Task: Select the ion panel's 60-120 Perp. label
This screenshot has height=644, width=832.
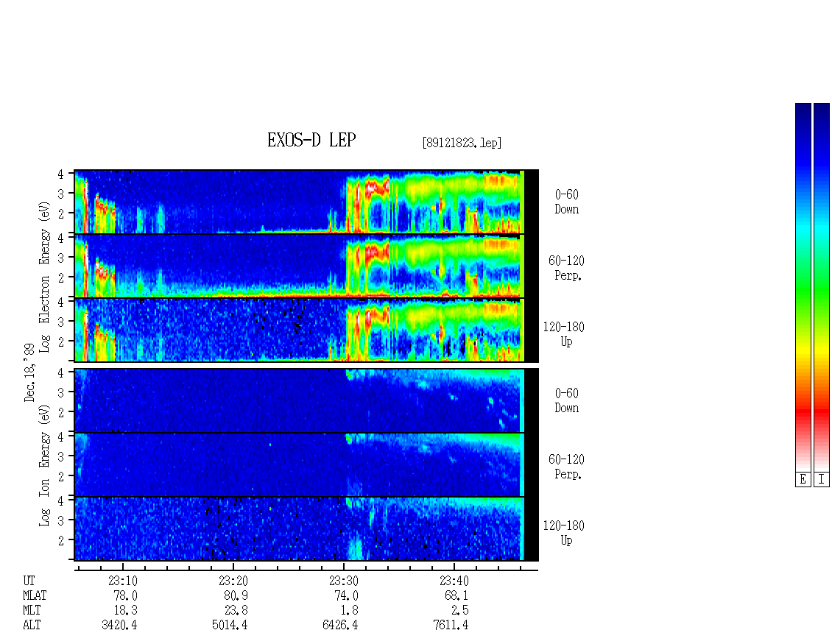Action: [566, 467]
